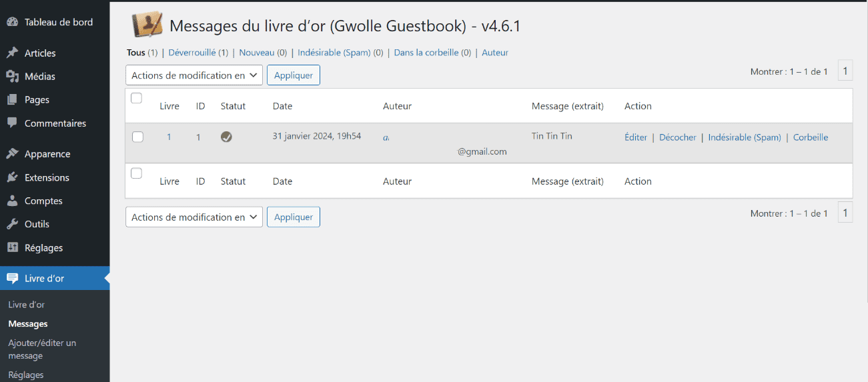Open the Commentaires menu

tap(55, 123)
